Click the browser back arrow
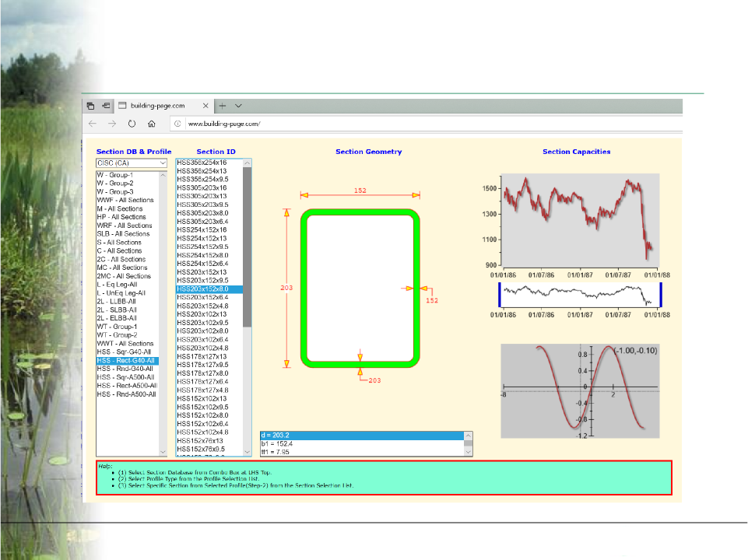Viewport: 748px width, 560px height. pos(93,124)
